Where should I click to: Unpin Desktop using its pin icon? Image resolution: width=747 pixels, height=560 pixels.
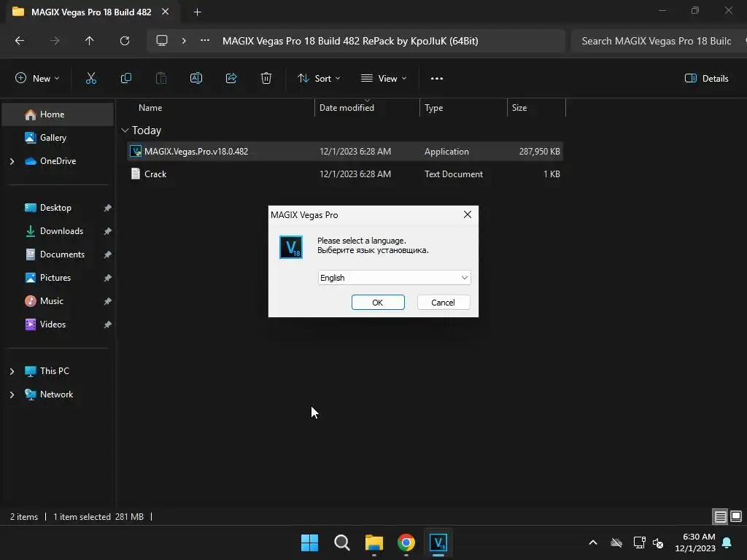click(108, 208)
